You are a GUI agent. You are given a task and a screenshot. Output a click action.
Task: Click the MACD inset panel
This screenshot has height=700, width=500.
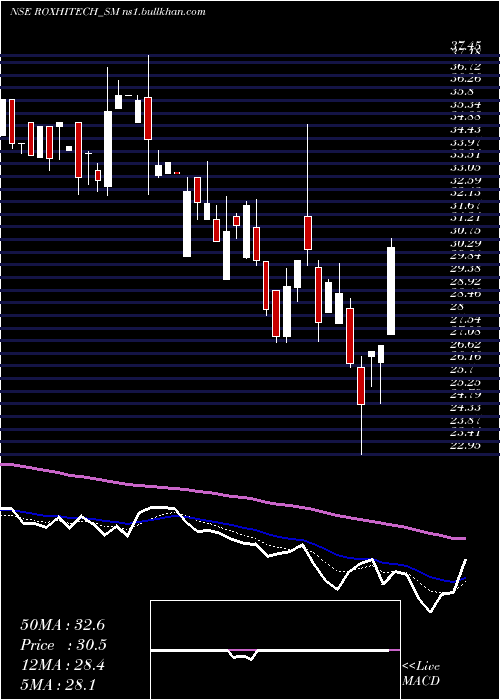point(275,650)
